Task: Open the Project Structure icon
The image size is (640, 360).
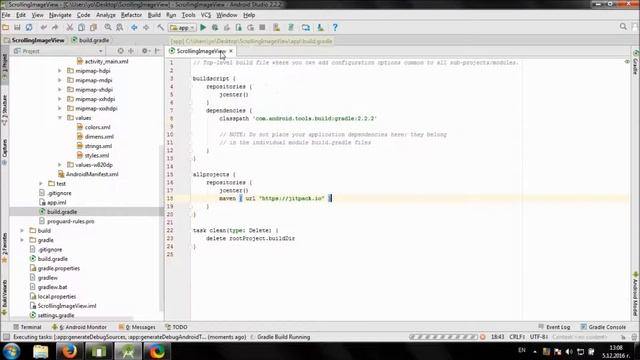Action: 305,27
